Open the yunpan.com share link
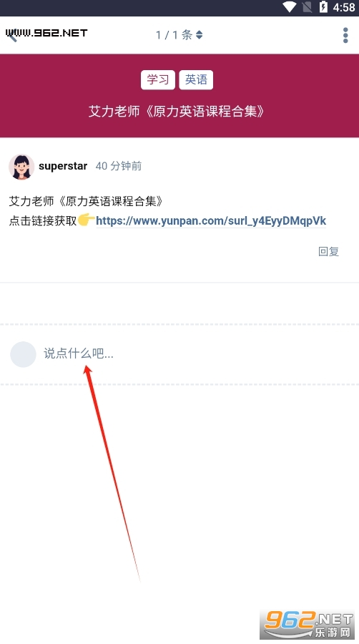The height and width of the screenshot is (644, 359). coord(211,221)
